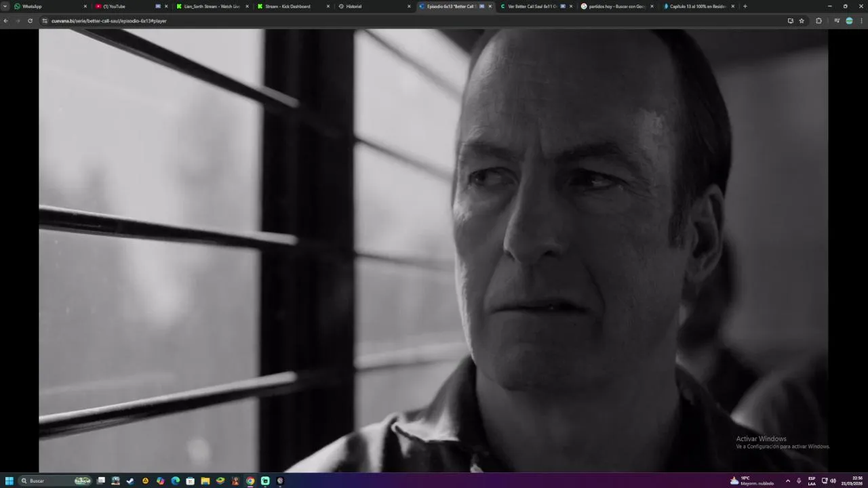
Task: Open the OBS Studio taskbar icon
Action: point(280,481)
